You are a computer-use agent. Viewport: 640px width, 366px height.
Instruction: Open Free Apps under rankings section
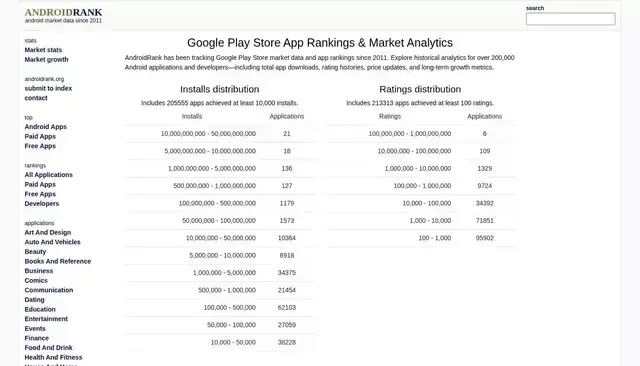(40, 194)
